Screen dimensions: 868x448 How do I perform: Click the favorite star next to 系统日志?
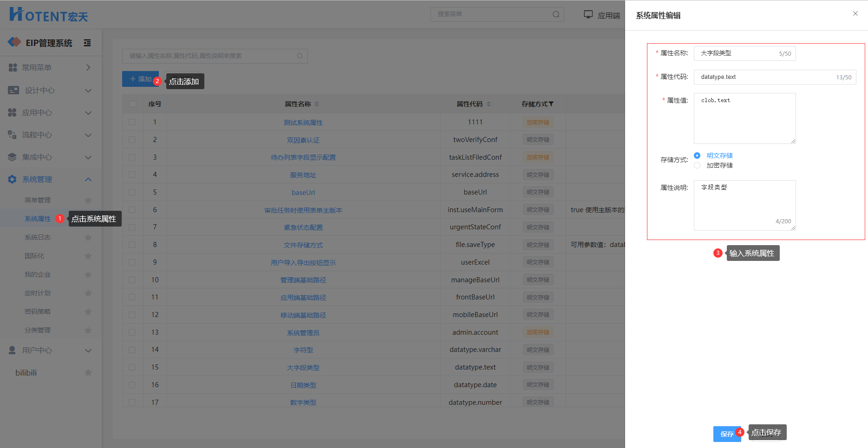point(88,237)
